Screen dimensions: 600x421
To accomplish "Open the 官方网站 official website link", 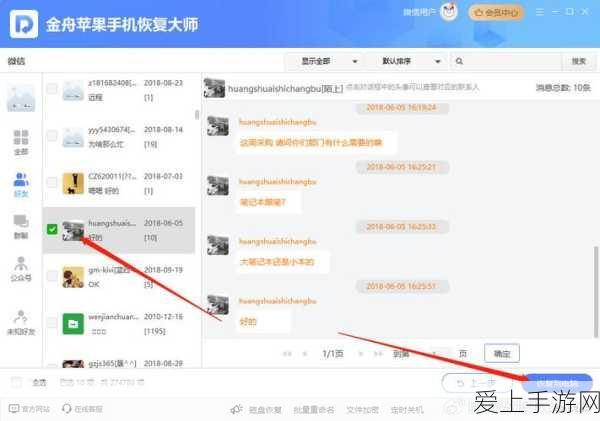I will click(x=29, y=409).
